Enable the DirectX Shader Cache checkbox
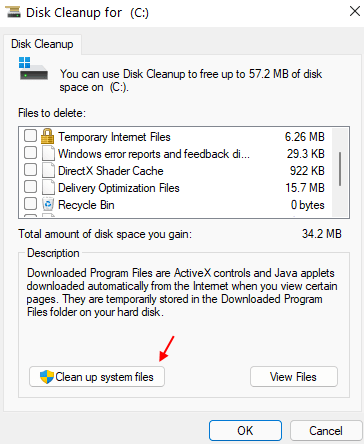 coord(30,170)
